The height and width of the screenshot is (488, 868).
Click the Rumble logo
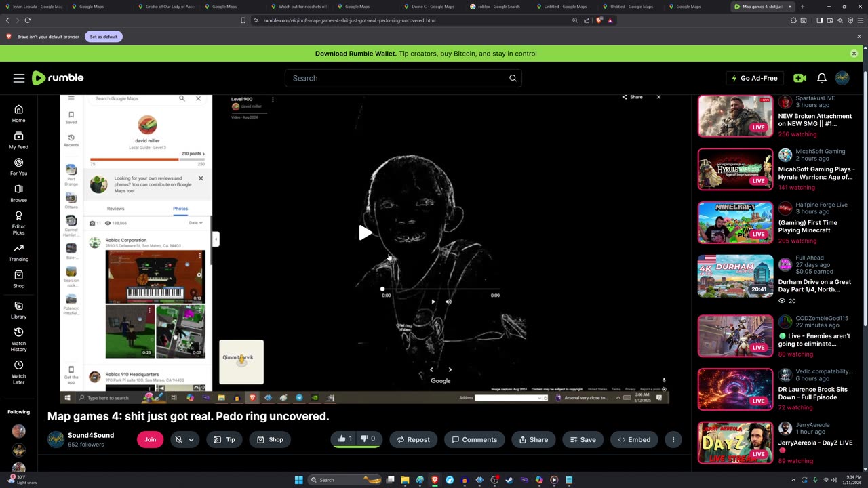58,78
